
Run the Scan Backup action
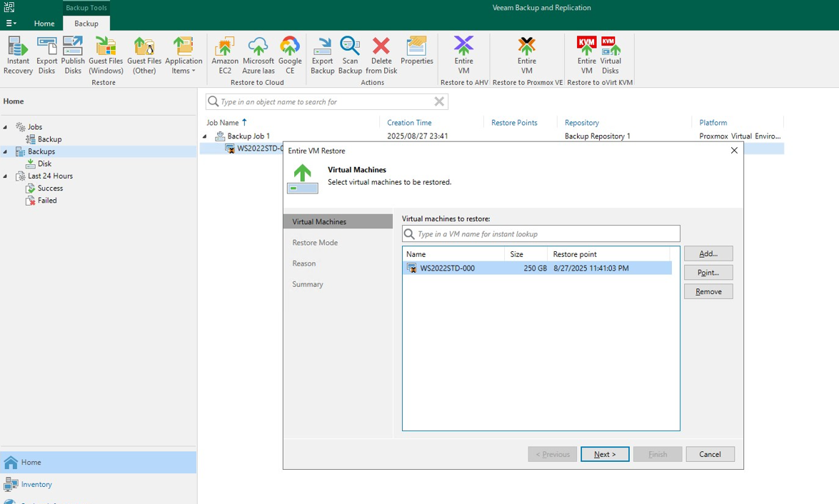350,56
